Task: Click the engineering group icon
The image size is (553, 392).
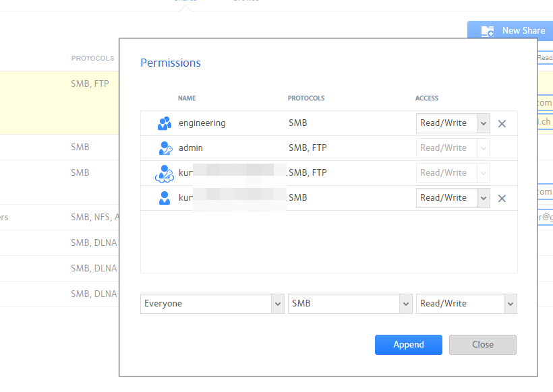Action: click(x=165, y=123)
